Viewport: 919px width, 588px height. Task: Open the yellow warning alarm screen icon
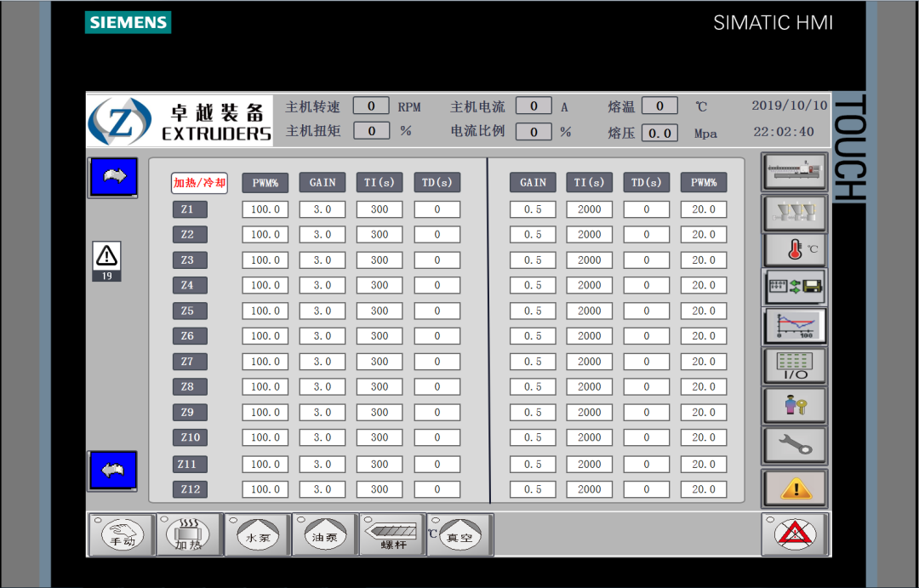click(x=794, y=488)
